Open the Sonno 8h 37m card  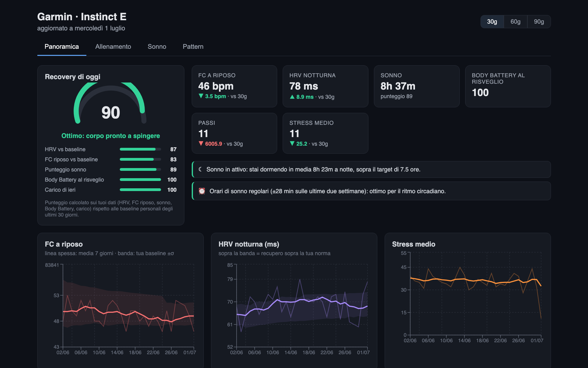pyautogui.click(x=417, y=86)
